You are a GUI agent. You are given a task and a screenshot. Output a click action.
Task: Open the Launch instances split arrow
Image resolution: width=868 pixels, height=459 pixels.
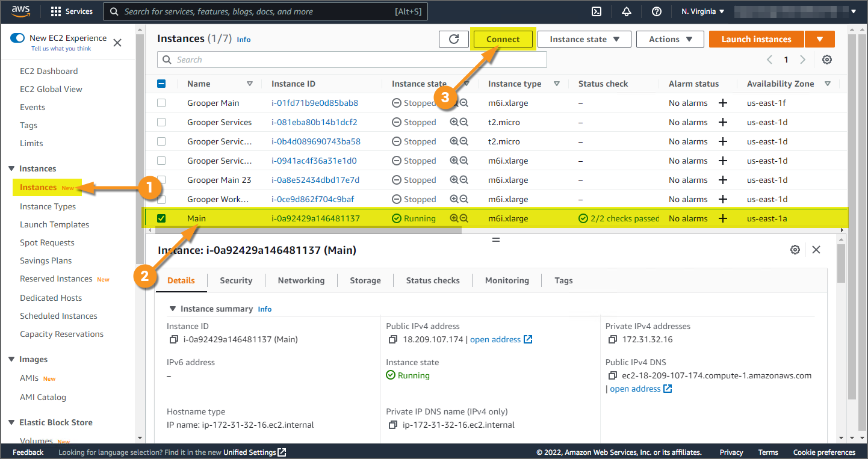820,39
